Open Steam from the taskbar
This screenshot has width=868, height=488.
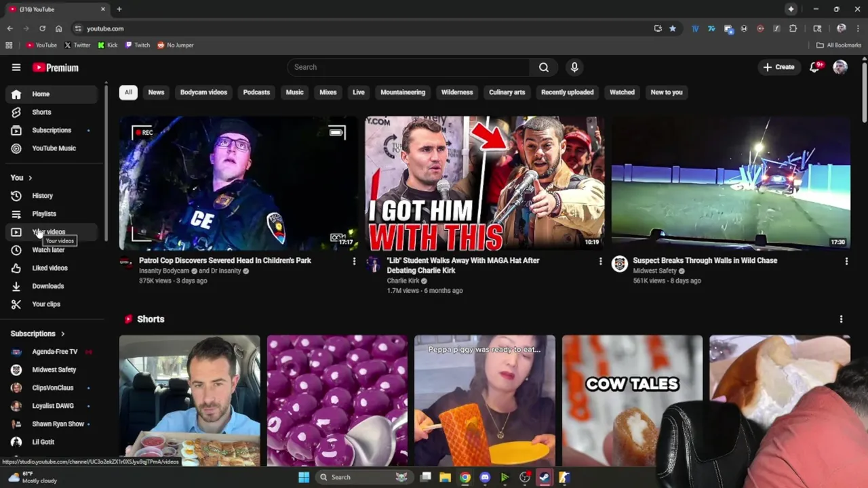(x=544, y=477)
